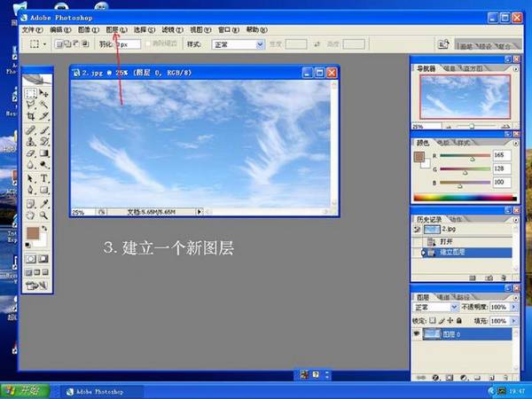Select the Magic Wand tool
532x399 pixels.
point(43,105)
